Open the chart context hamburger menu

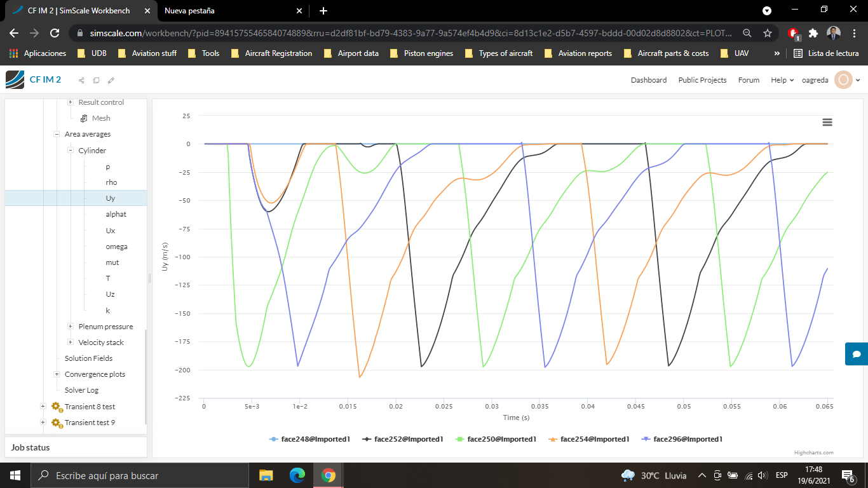[x=827, y=122]
